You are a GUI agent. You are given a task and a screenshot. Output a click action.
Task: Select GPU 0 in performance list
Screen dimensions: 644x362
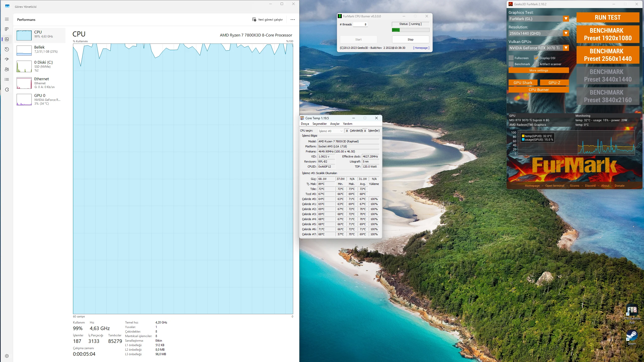(40, 99)
